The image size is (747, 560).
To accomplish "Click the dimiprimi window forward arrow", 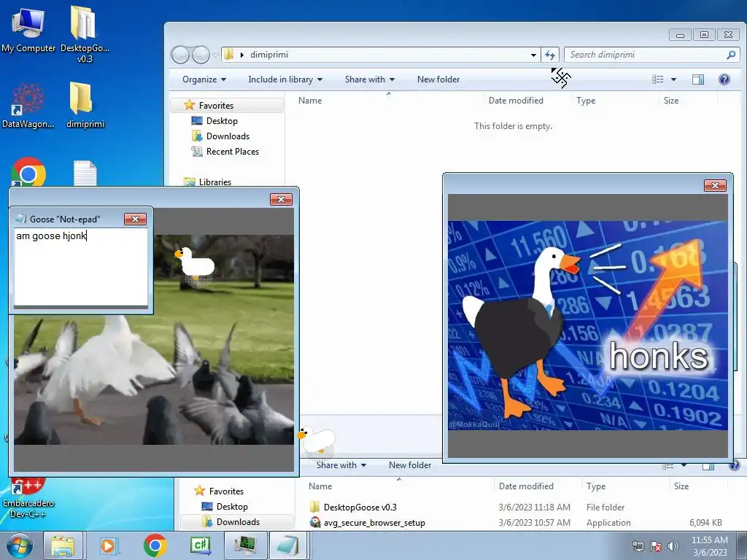I will point(201,55).
